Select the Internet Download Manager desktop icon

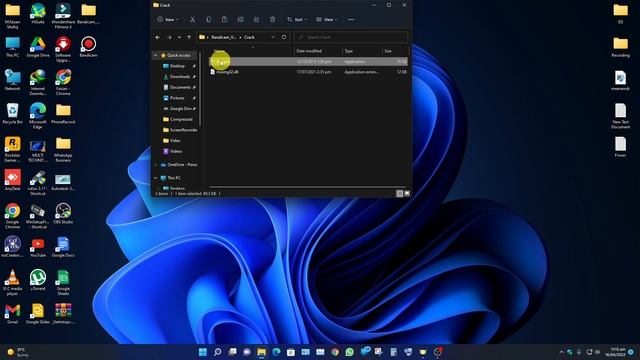point(38,82)
